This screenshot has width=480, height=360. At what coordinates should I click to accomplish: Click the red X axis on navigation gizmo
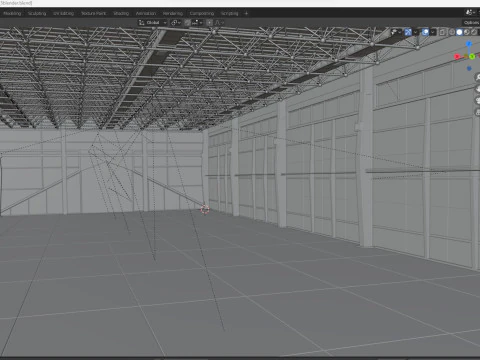tap(457, 57)
